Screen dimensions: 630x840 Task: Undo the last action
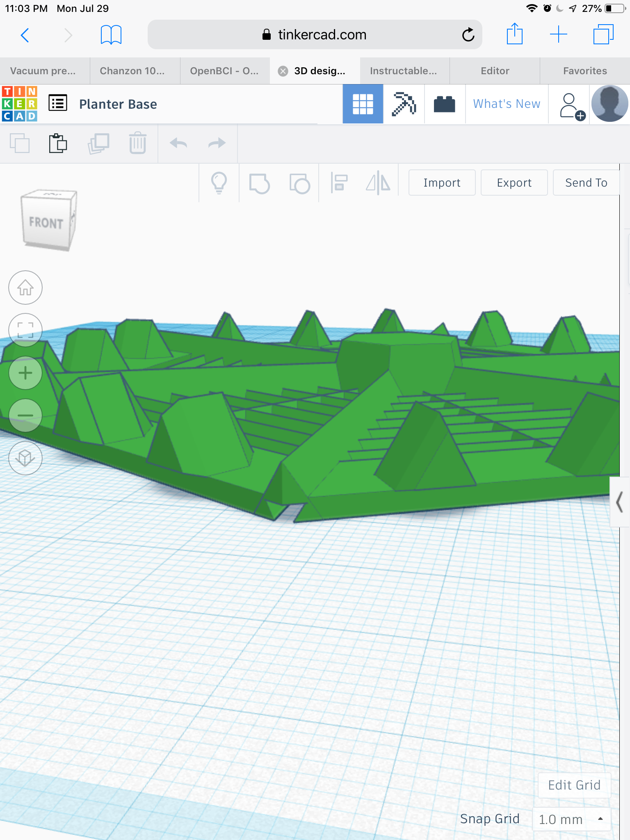click(x=178, y=143)
